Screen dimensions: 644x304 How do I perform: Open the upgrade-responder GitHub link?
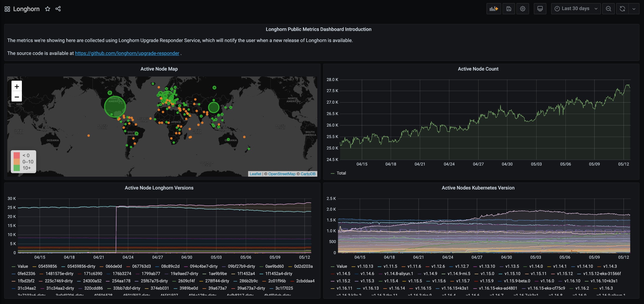pyautogui.click(x=127, y=53)
